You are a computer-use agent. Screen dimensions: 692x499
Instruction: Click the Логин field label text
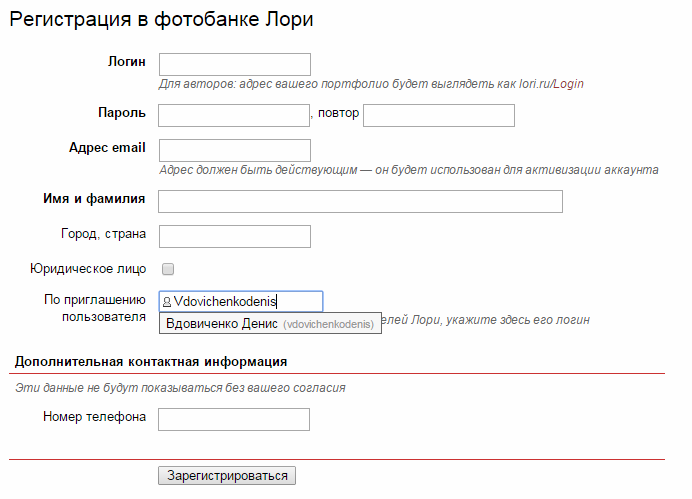(x=127, y=61)
